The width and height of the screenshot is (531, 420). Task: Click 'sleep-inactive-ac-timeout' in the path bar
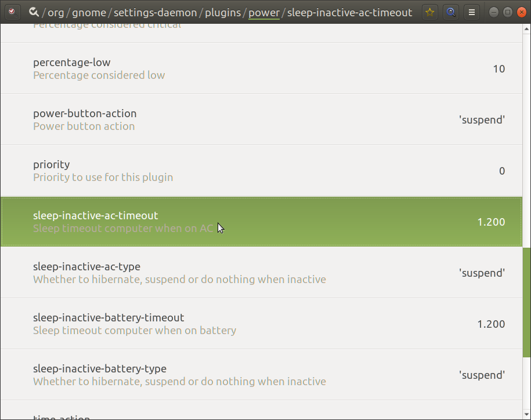(349, 12)
